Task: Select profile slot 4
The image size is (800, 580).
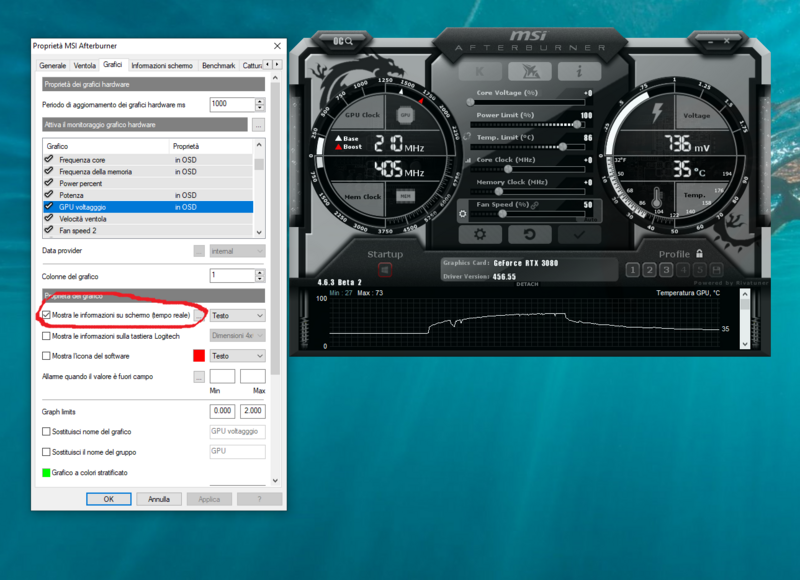Action: (x=683, y=270)
